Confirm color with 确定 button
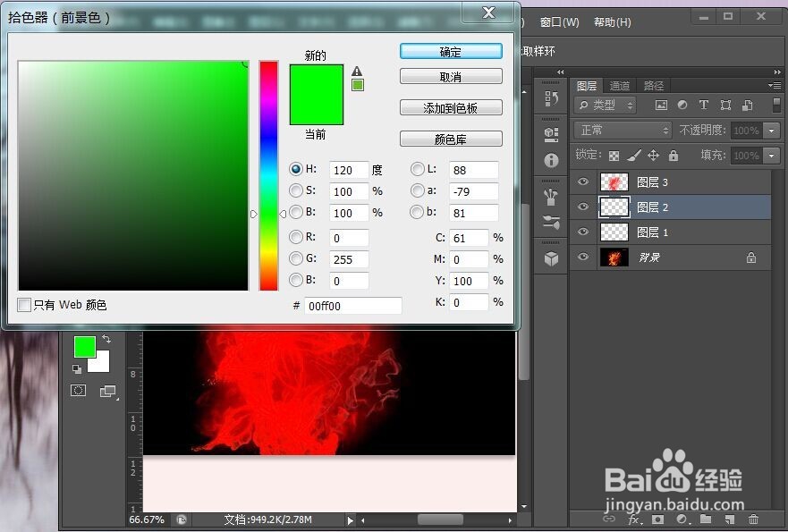Viewport: 788px width, 532px height. coord(451,52)
